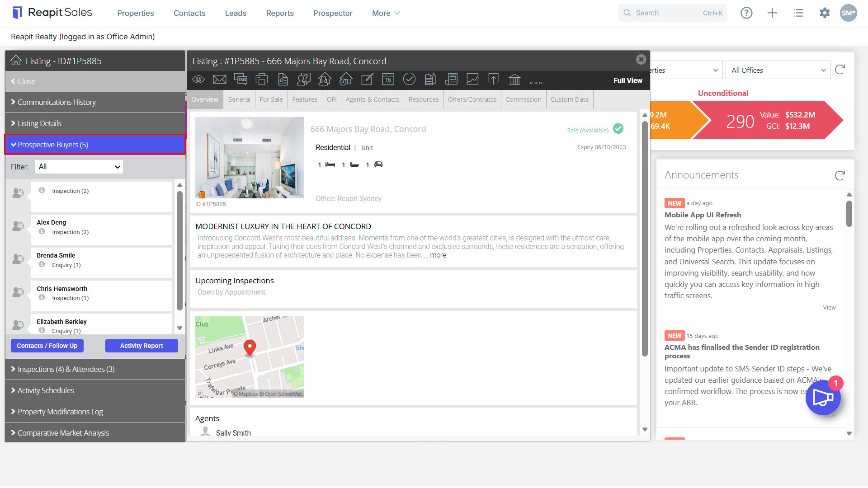
Task: Click the envelope email icon in listing toolbar
Action: (220, 80)
